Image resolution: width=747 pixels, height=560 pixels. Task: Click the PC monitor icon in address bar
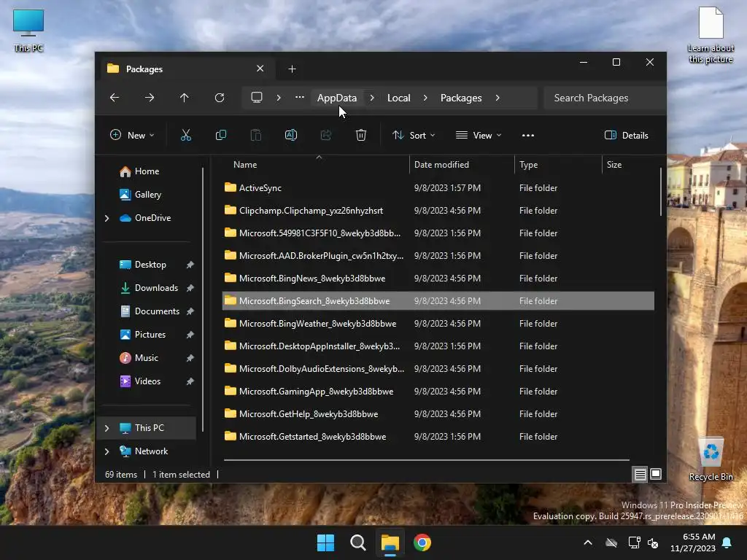click(257, 98)
